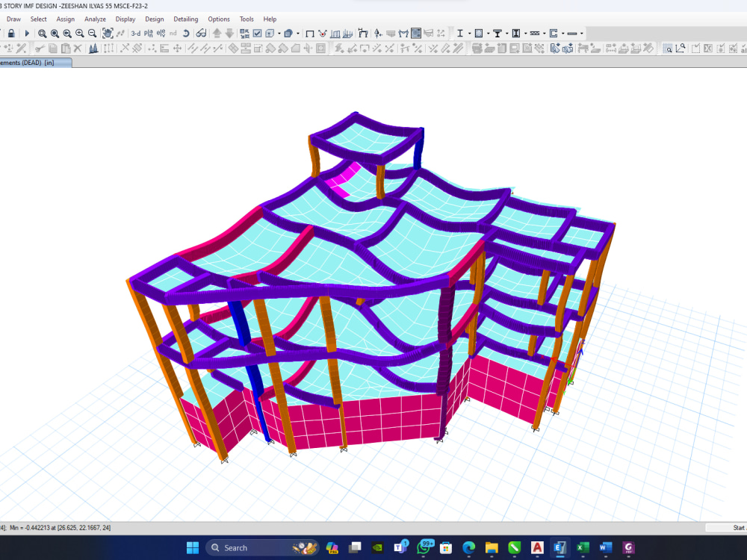
Task: Toggle Snap to Perpendicular Projections
Action: click(x=375, y=48)
